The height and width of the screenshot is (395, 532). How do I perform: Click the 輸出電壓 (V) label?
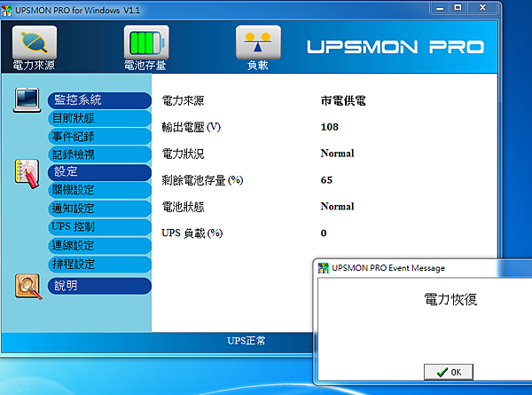click(x=191, y=127)
